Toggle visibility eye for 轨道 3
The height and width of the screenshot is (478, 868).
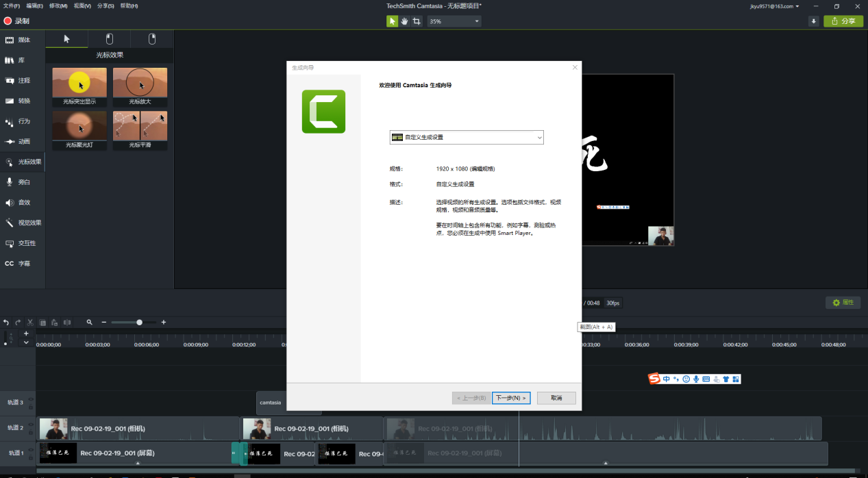[x=31, y=399]
